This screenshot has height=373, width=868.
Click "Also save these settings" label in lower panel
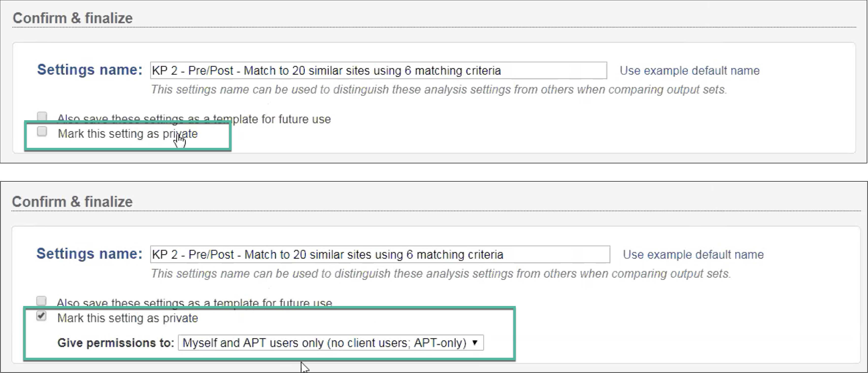click(x=194, y=303)
